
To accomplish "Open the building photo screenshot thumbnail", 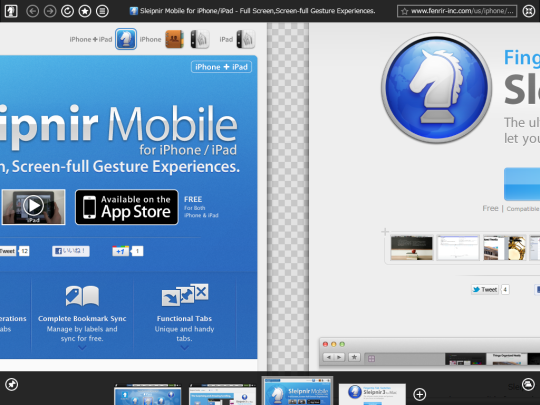I will click(504, 248).
